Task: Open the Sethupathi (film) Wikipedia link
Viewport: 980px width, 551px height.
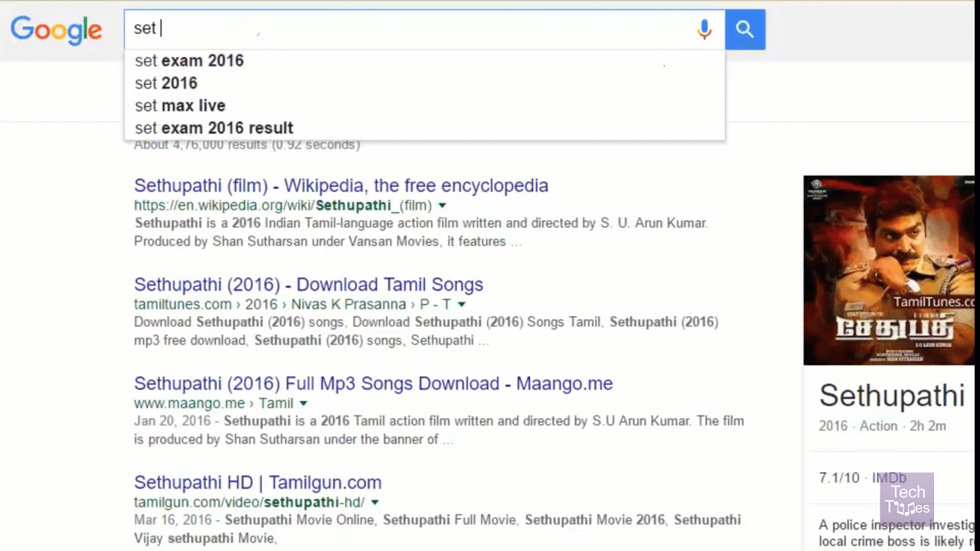Action: [341, 186]
